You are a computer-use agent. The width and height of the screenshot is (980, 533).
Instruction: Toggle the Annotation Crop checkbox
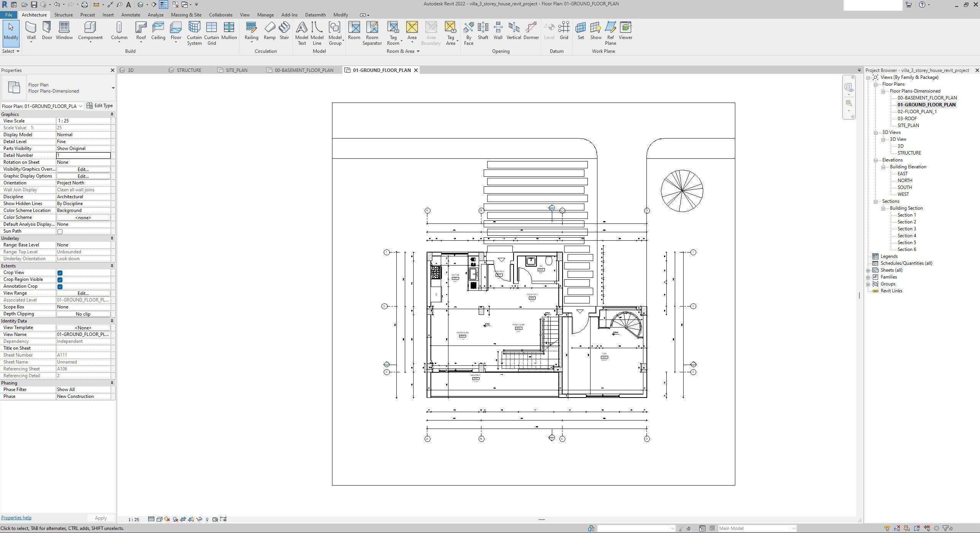(60, 287)
